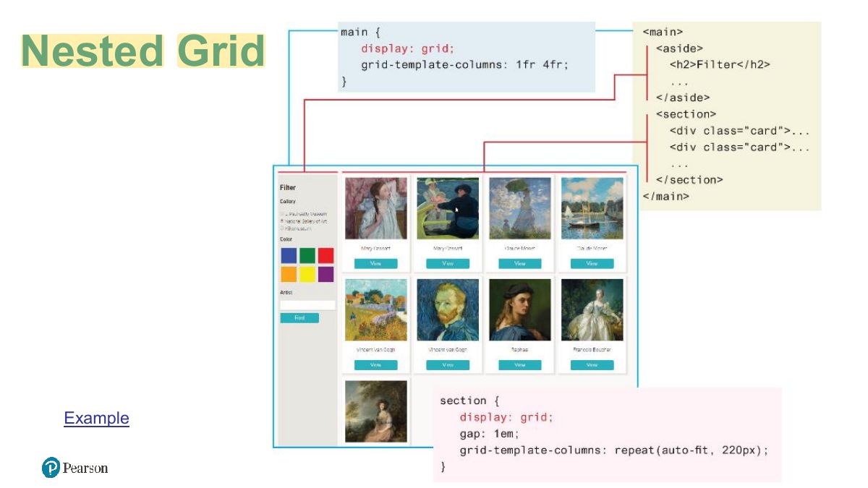Select the Rijksmuseum radio button

[282, 228]
